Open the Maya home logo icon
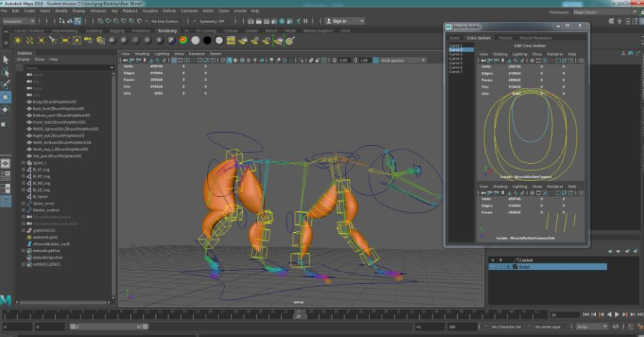This screenshot has width=644, height=337. pyautogui.click(x=6, y=300)
